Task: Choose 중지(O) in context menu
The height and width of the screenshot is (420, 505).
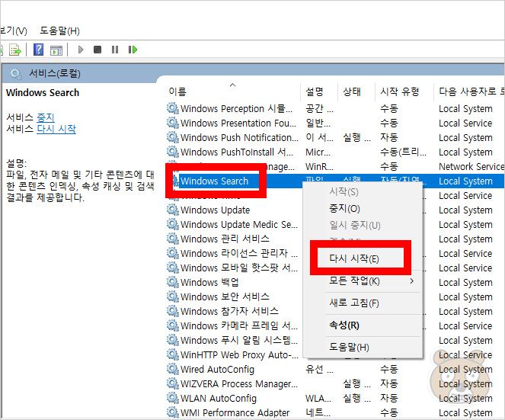Action: [x=344, y=209]
